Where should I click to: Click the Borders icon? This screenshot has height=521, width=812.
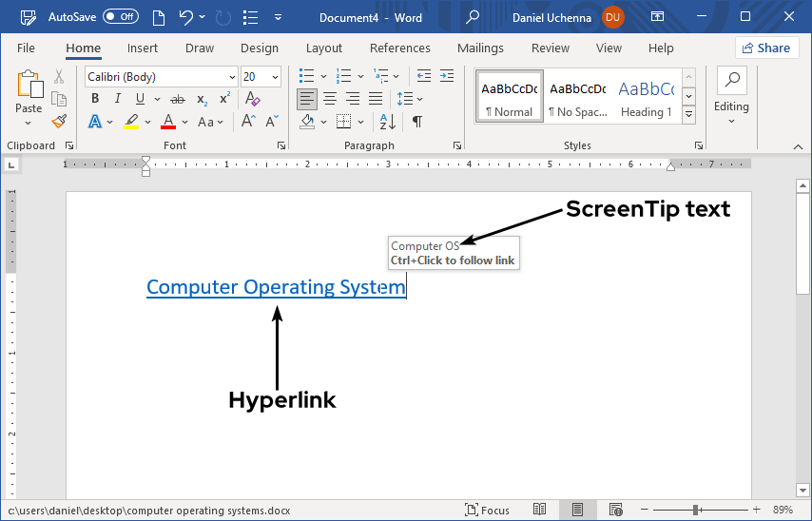tap(343, 122)
